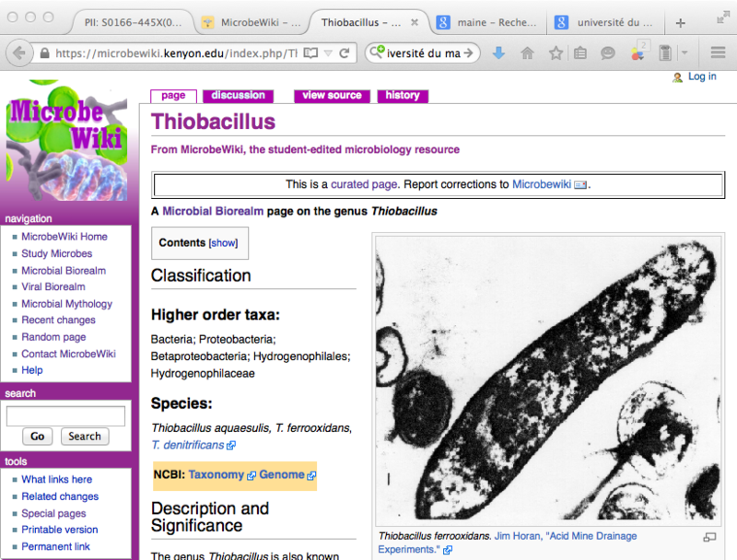Enlarge image using the magnify icon
This screenshot has height=560, width=737.
[709, 537]
